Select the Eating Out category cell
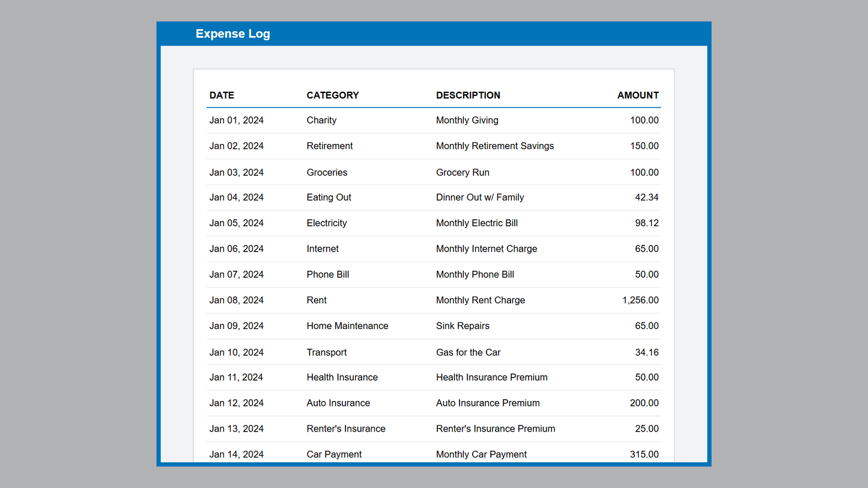This screenshot has width=868, height=488. 329,197
